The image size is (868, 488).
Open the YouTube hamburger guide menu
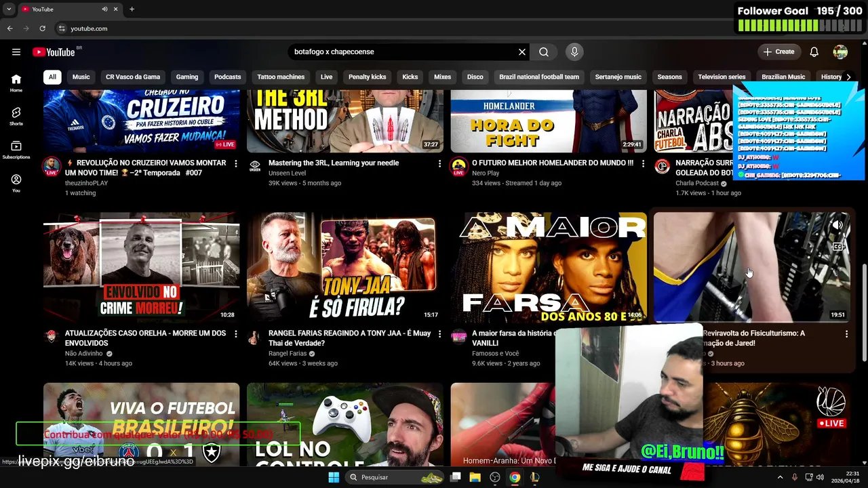pos(16,52)
